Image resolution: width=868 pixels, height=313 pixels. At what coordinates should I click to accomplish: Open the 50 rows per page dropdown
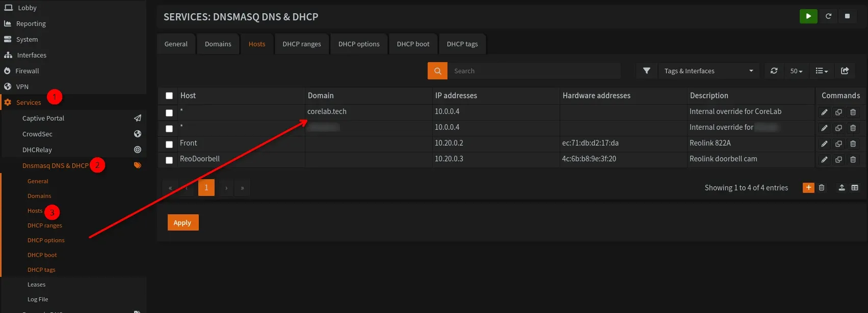796,71
